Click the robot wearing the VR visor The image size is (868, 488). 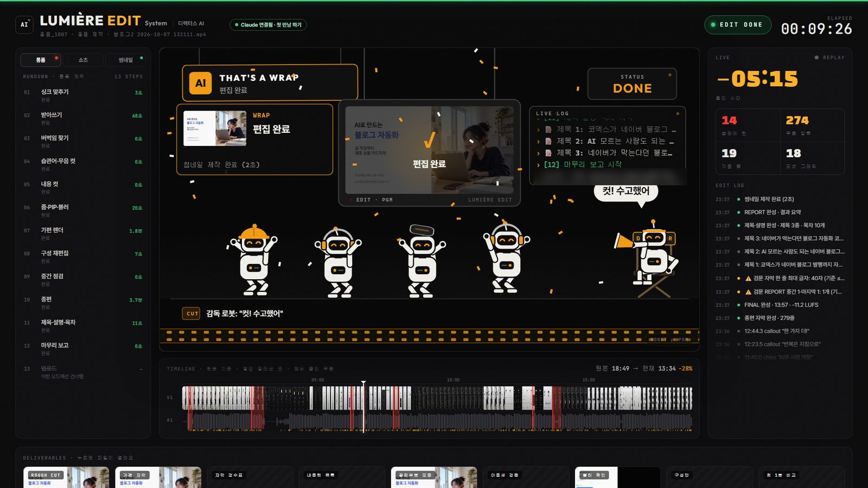[x=422, y=261]
